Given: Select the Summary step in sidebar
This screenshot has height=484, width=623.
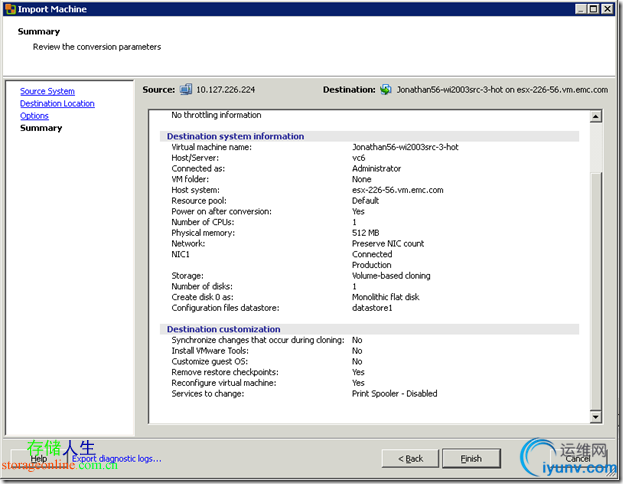Looking at the screenshot, I should (x=41, y=128).
